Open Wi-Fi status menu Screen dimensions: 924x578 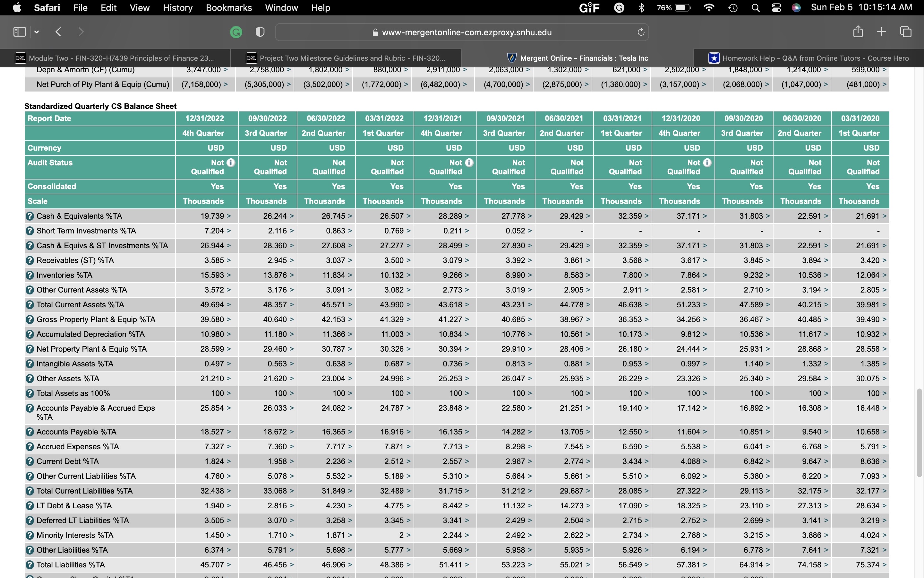[709, 8]
